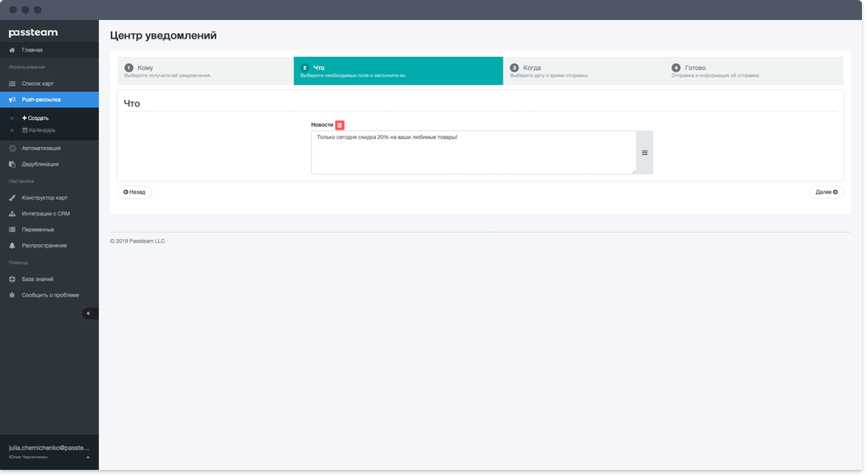The height and width of the screenshot is (476, 868).
Task: Select Календарь submenu item
Action: pyautogui.click(x=38, y=130)
